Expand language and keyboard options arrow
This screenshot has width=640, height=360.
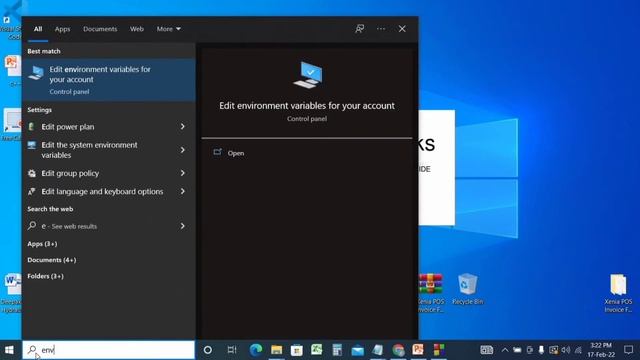[x=183, y=191]
